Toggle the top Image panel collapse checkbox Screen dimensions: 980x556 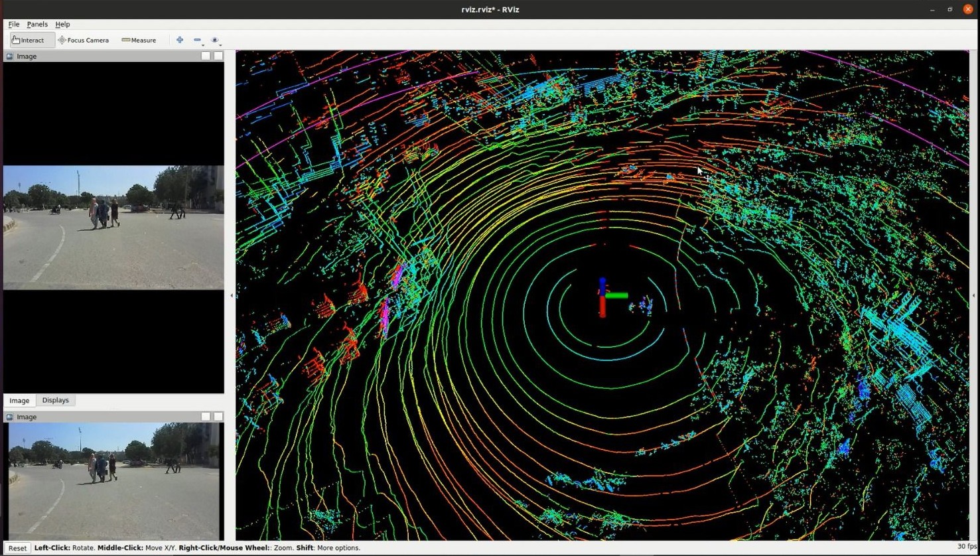click(x=206, y=56)
